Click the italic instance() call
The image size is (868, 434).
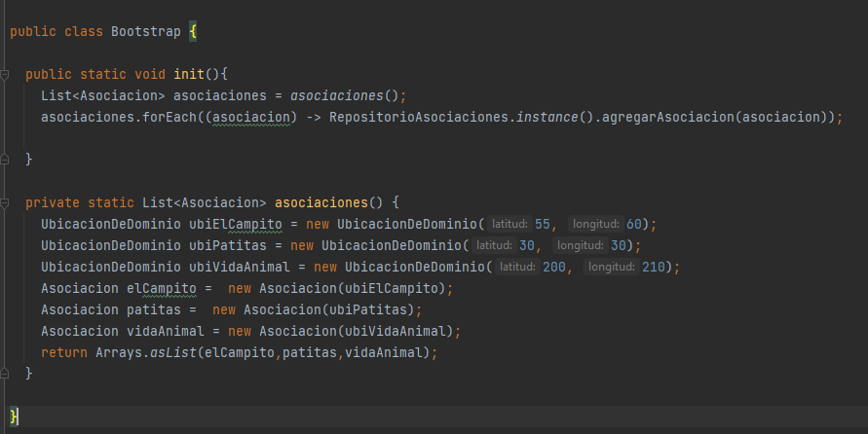[554, 117]
